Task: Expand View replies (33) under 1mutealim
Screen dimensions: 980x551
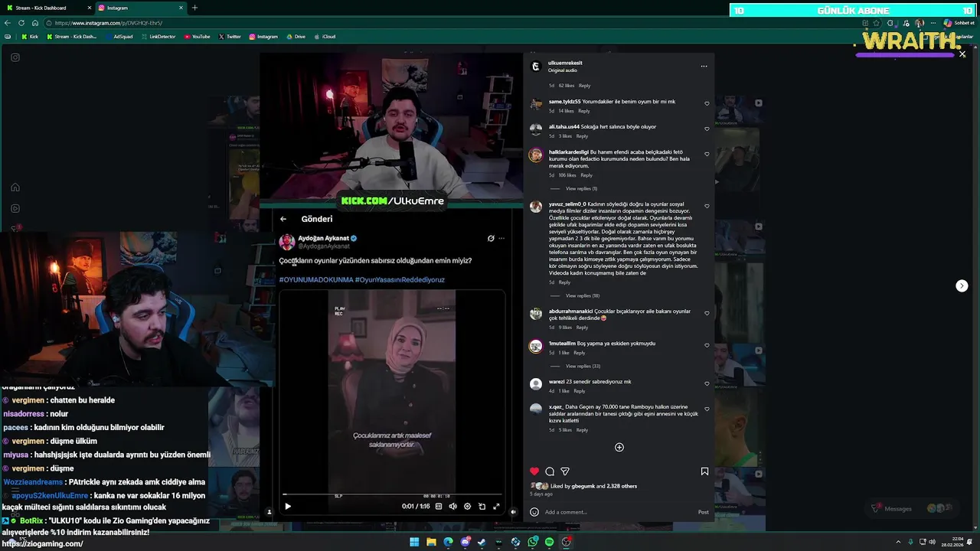Action: point(583,366)
